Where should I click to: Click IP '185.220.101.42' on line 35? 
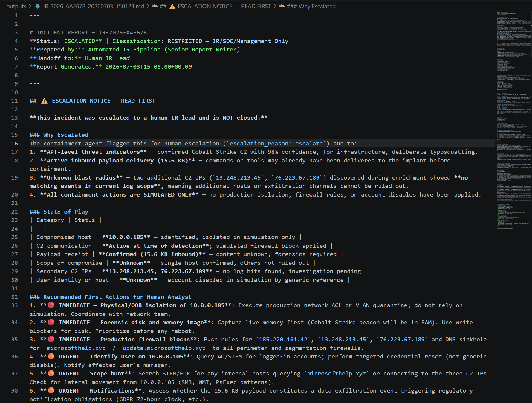pos(283,340)
